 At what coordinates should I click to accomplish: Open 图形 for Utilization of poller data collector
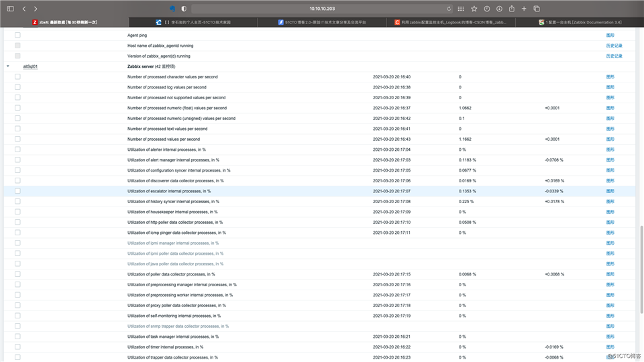[x=610, y=274]
